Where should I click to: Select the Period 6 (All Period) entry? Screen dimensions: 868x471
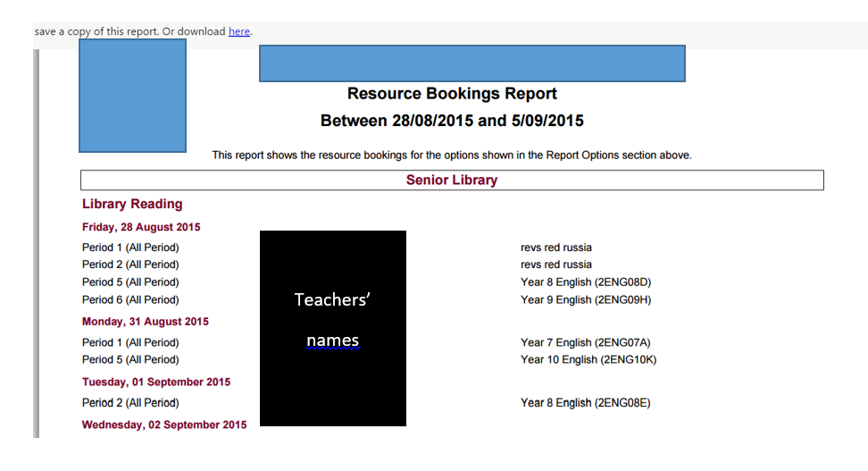[130, 300]
